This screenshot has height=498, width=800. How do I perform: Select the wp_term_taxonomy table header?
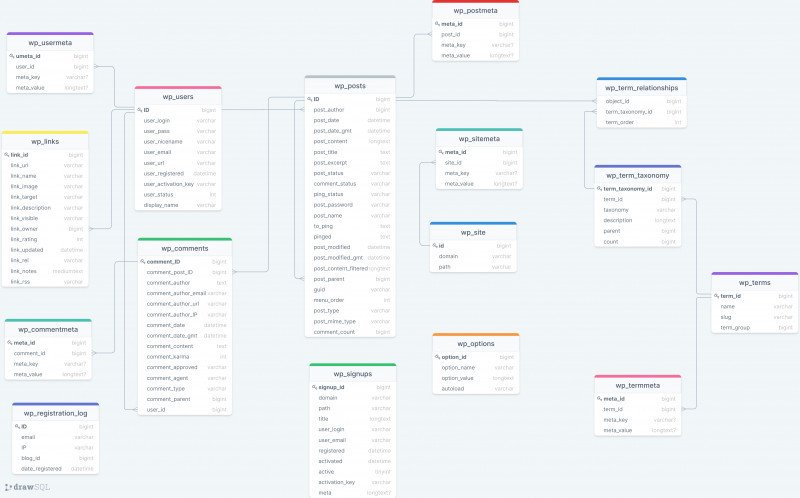pyautogui.click(x=638, y=176)
